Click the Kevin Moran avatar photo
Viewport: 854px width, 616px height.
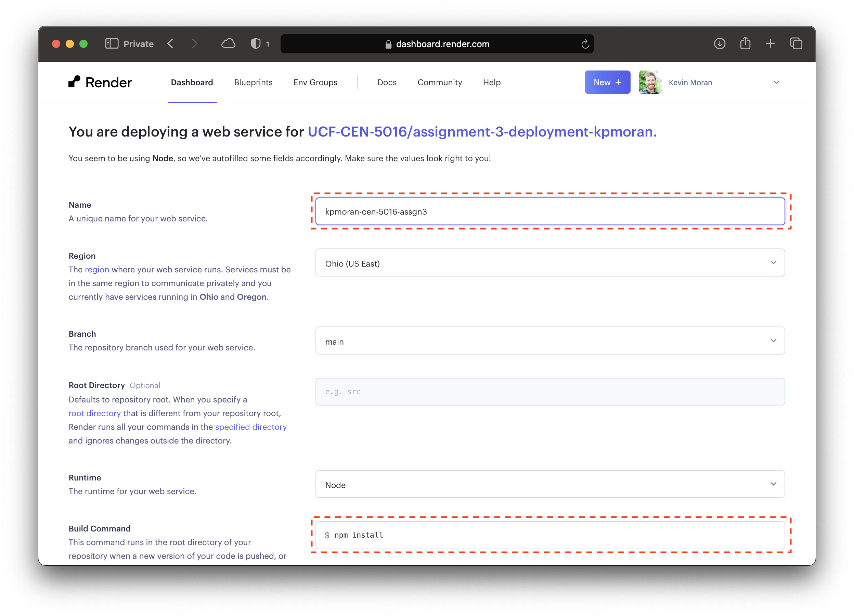point(650,82)
